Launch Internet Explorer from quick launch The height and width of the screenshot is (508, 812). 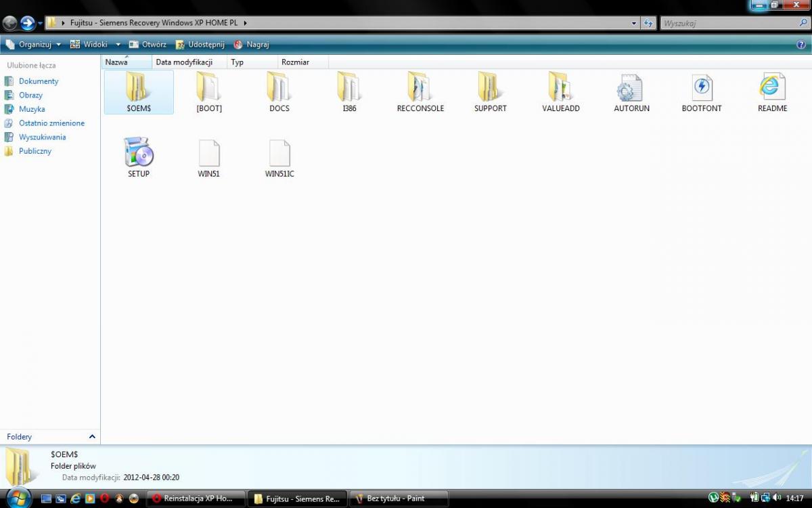click(x=76, y=499)
